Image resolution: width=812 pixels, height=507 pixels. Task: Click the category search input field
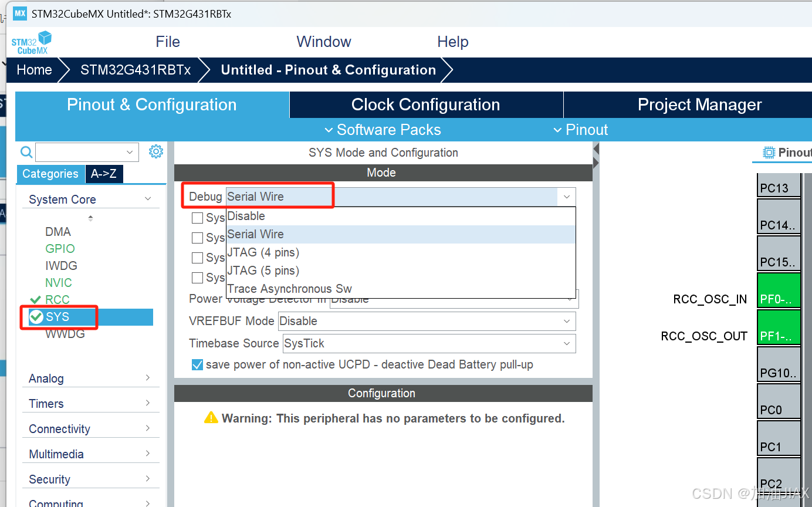coord(87,153)
